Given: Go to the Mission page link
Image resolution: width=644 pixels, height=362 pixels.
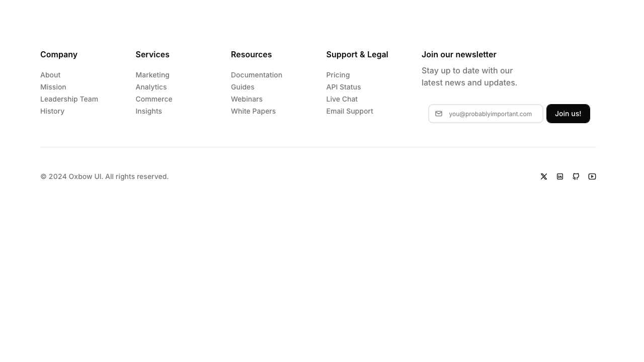Looking at the screenshot, I should tap(53, 87).
